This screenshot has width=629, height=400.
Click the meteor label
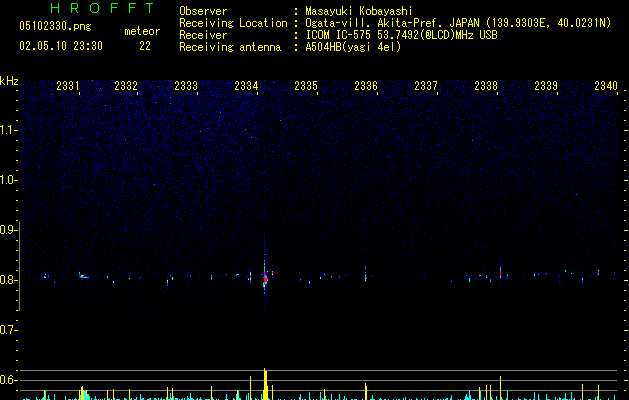pos(142,31)
